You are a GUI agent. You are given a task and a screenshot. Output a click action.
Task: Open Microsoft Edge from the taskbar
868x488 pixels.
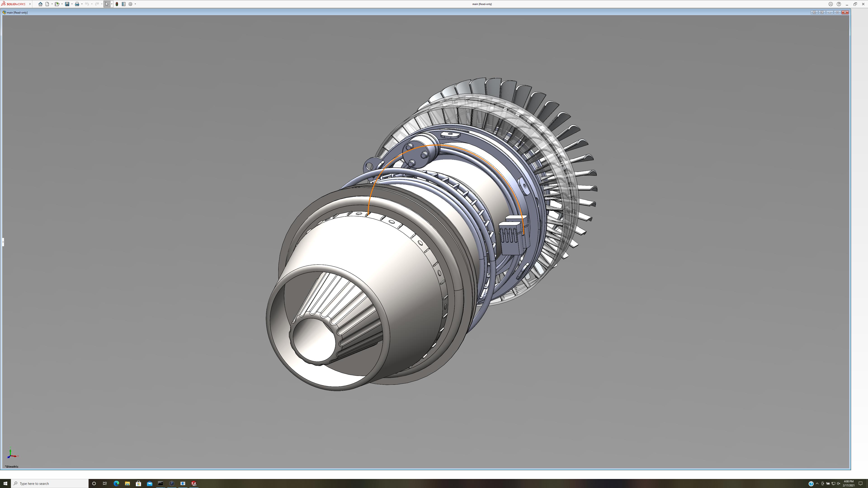coord(116,484)
